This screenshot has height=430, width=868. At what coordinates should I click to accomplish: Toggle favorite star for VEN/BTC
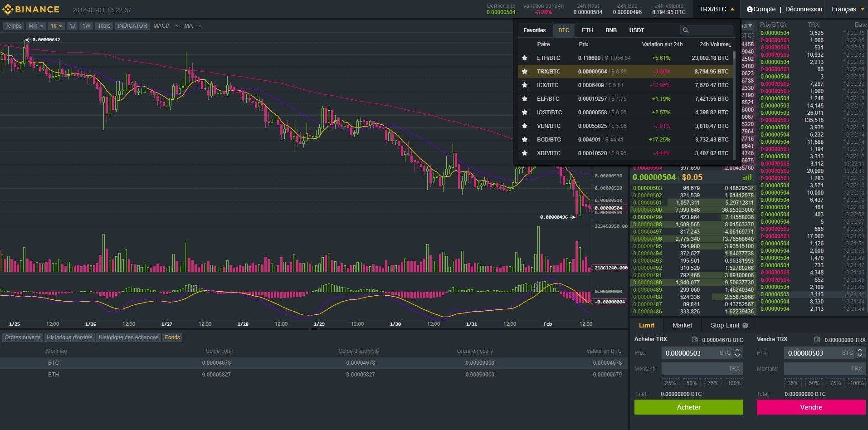point(525,126)
